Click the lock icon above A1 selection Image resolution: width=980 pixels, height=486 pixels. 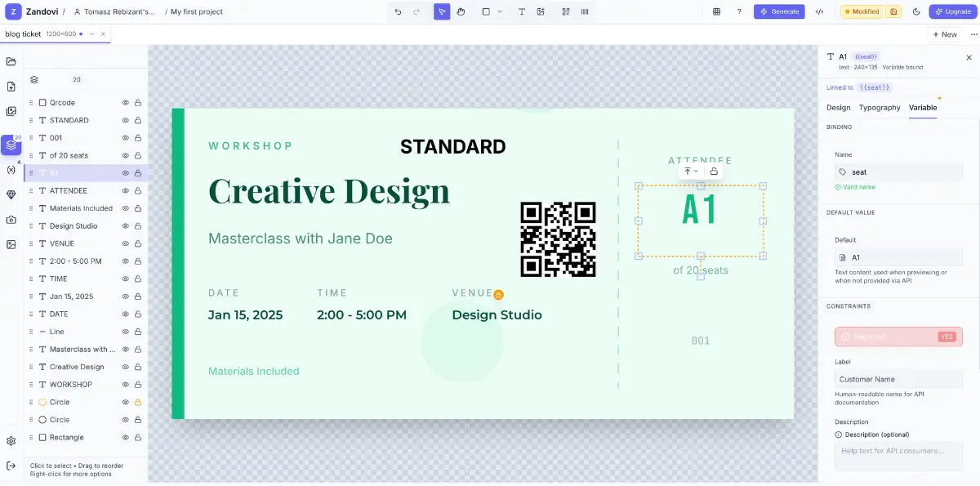(x=714, y=172)
